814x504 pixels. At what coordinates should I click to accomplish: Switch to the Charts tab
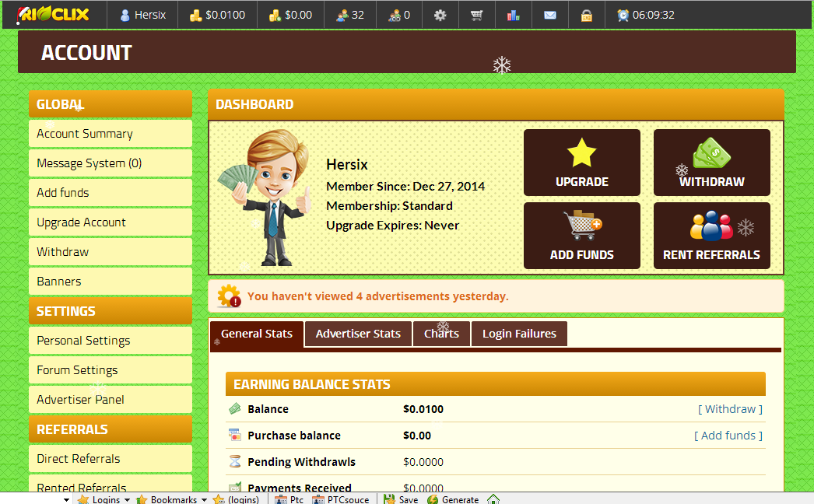coord(441,334)
